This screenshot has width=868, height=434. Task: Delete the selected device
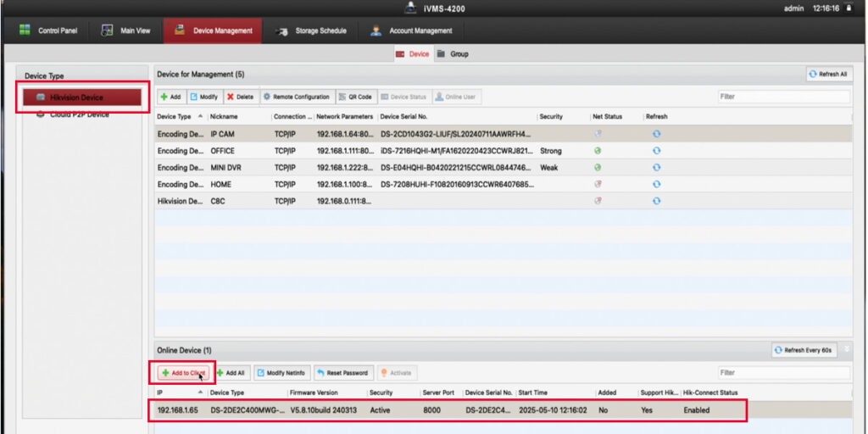(x=240, y=97)
